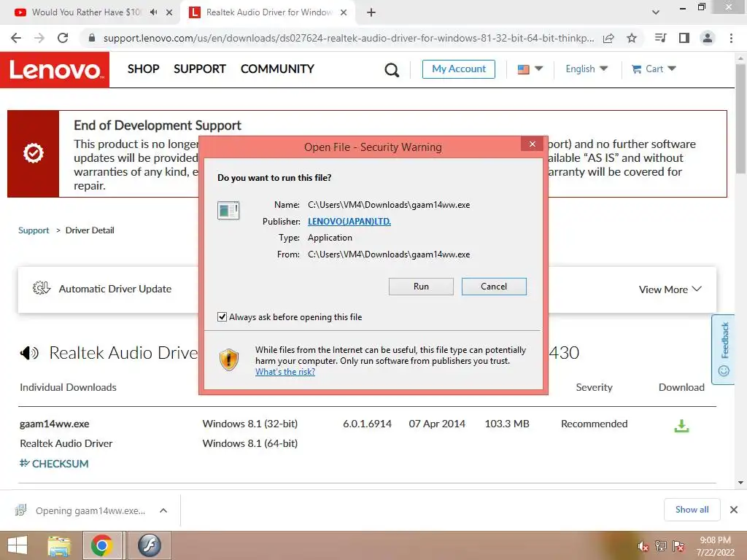The width and height of the screenshot is (747, 560).
Task: Open the What's the risk? link
Action: point(285,372)
